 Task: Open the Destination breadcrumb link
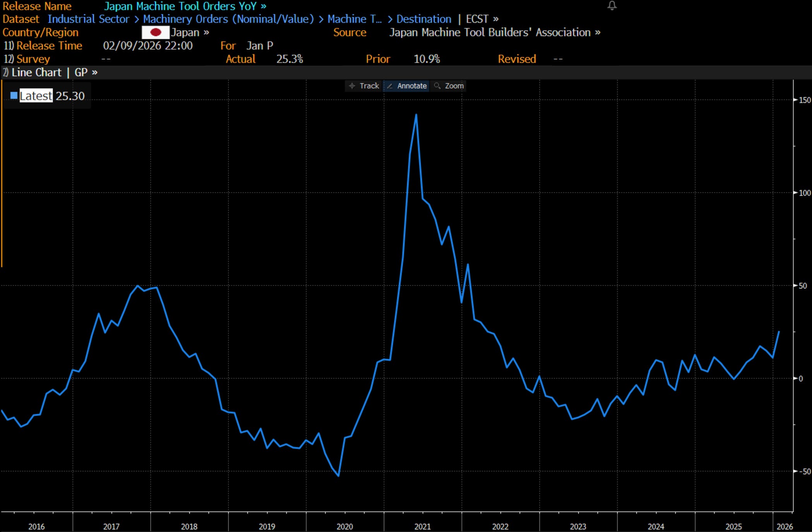tap(424, 19)
